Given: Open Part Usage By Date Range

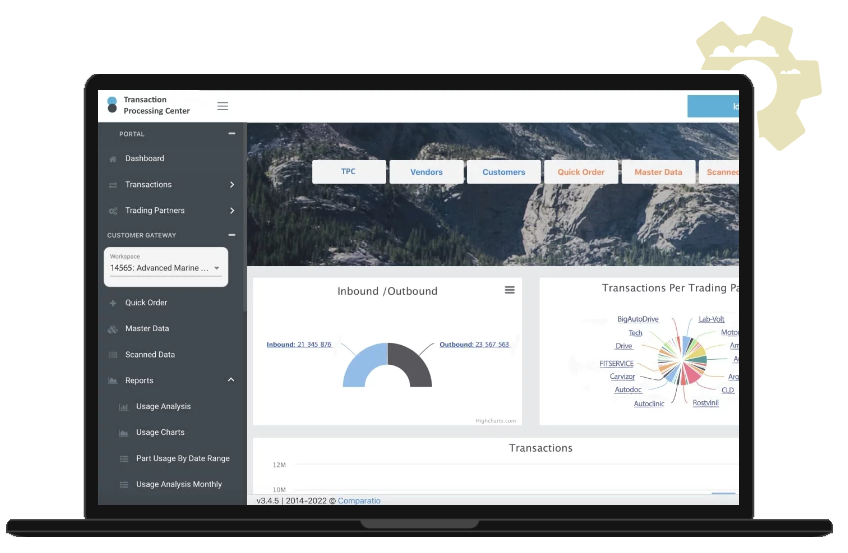Looking at the screenshot, I should [182, 458].
